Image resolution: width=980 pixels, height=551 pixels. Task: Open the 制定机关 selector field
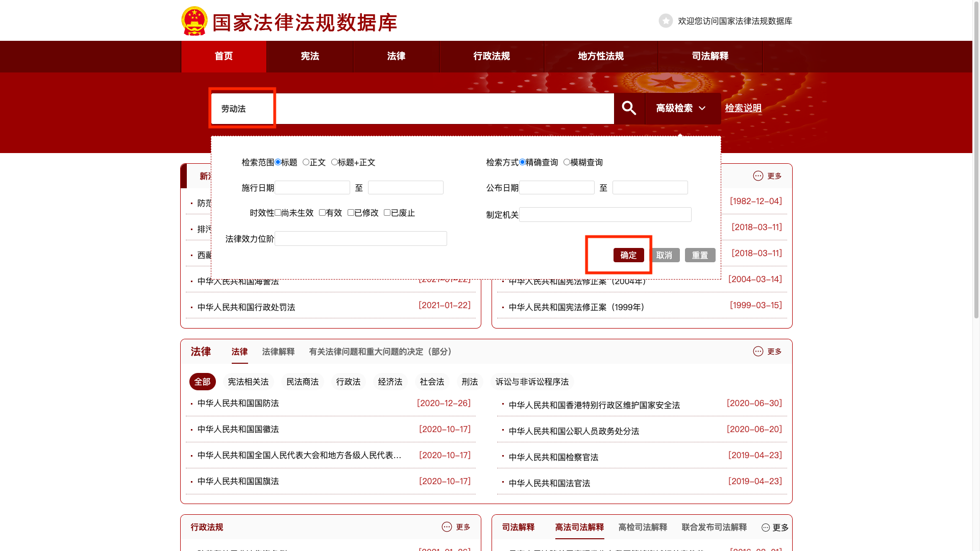[605, 215]
